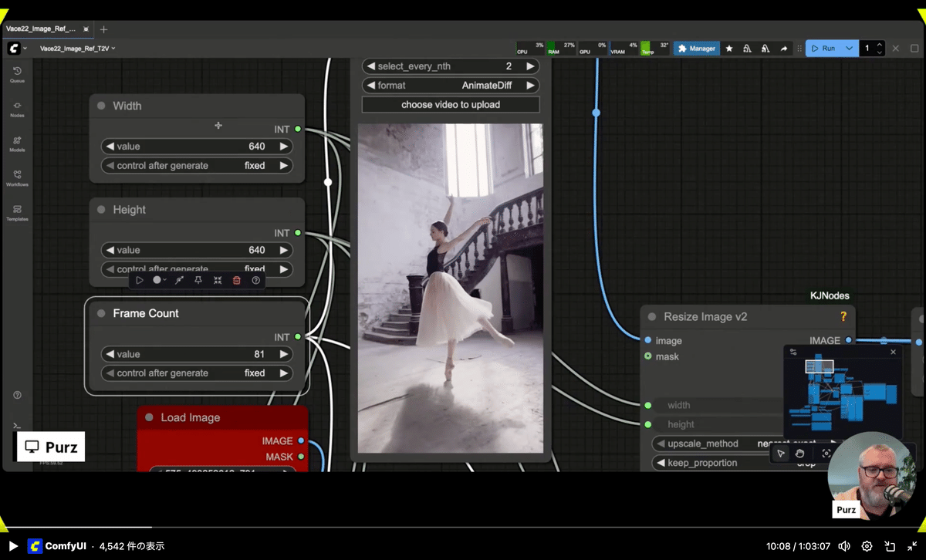This screenshot has height=560, width=926.
Task: Click the star icon next to Manager
Action: tap(729, 49)
